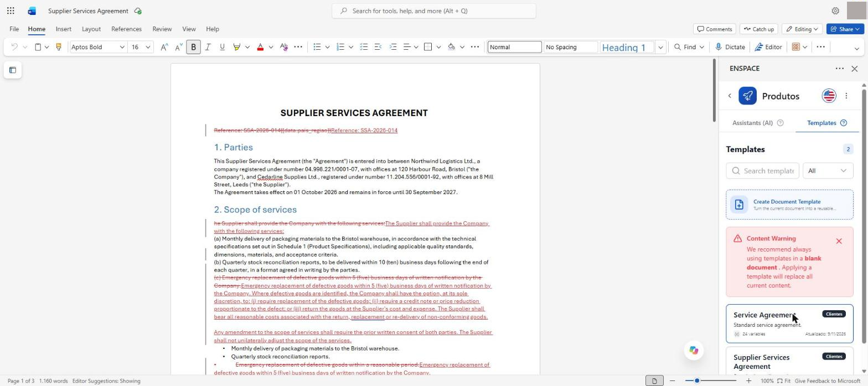Screen dimensions: 868x386
Task: Switch to the Insert tab
Action: [x=64, y=29]
